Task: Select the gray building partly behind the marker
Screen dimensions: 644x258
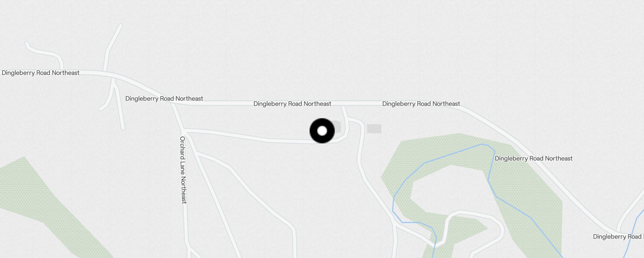Action: [x=337, y=126]
